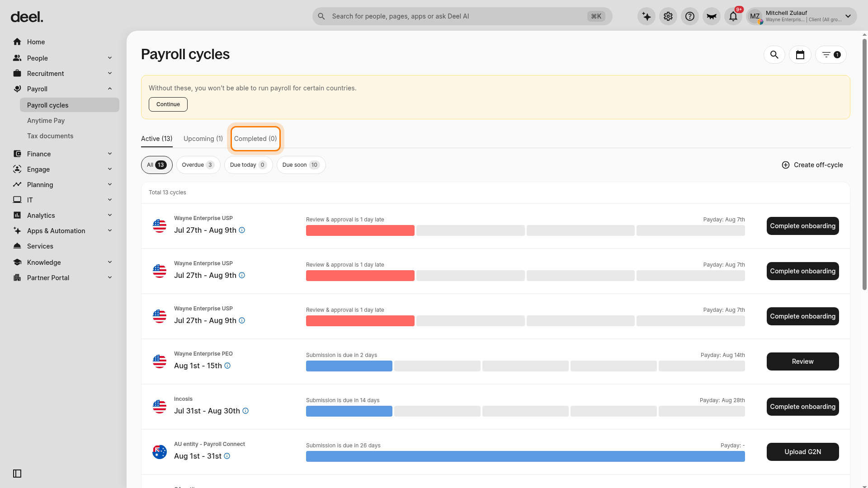Click the MZ user avatar
Screen dimensions: 868x488
click(x=755, y=17)
